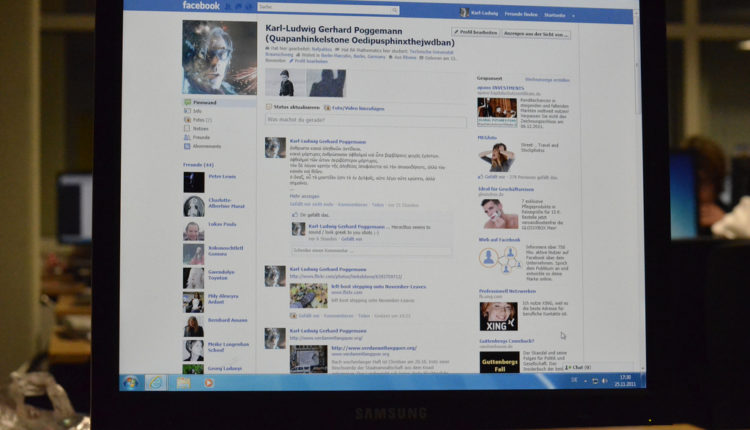750x430 pixels.
Task: Click Anzeigen aus der Sicht von button
Action: coord(536,34)
